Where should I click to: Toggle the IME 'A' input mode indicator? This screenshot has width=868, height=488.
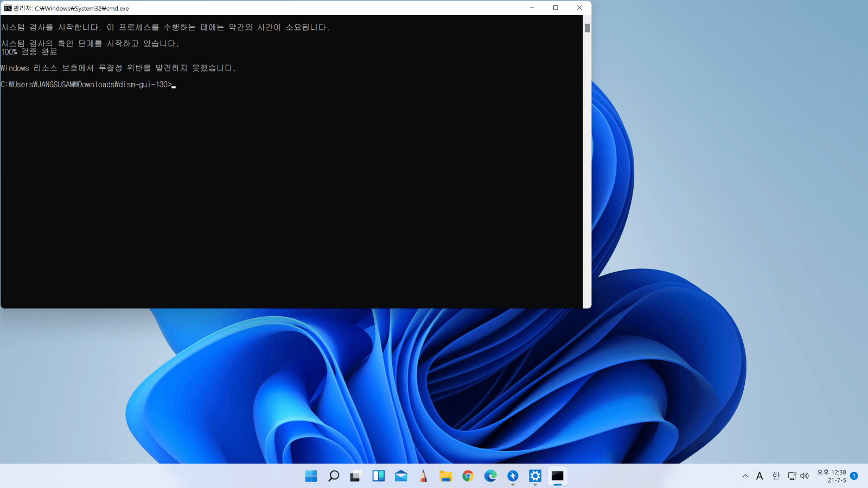759,476
